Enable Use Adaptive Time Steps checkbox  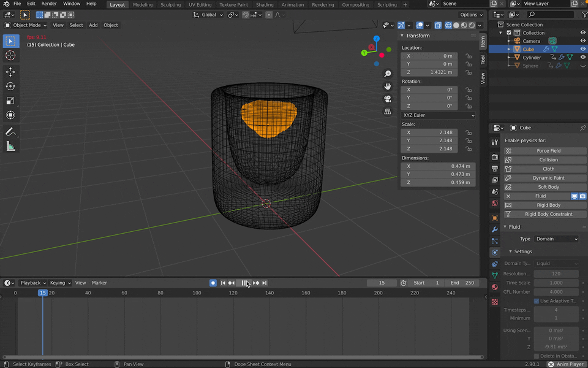pyautogui.click(x=537, y=301)
